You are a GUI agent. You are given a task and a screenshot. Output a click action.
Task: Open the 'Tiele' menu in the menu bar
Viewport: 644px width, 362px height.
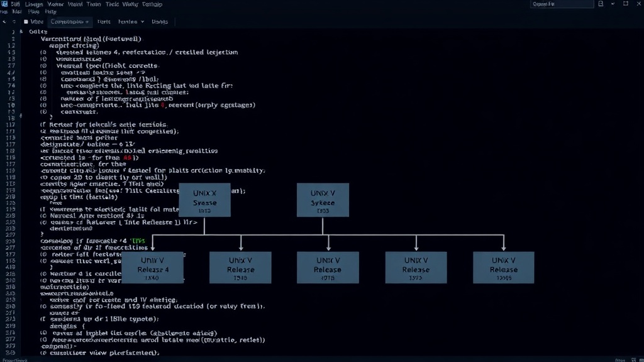pyautogui.click(x=112, y=4)
